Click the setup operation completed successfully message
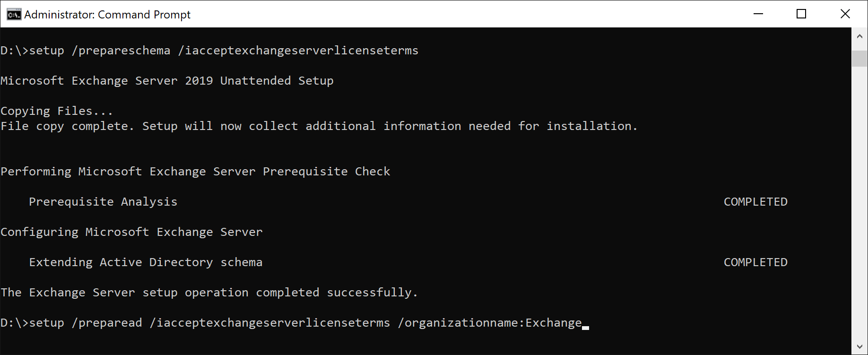The width and height of the screenshot is (868, 355). 209,293
